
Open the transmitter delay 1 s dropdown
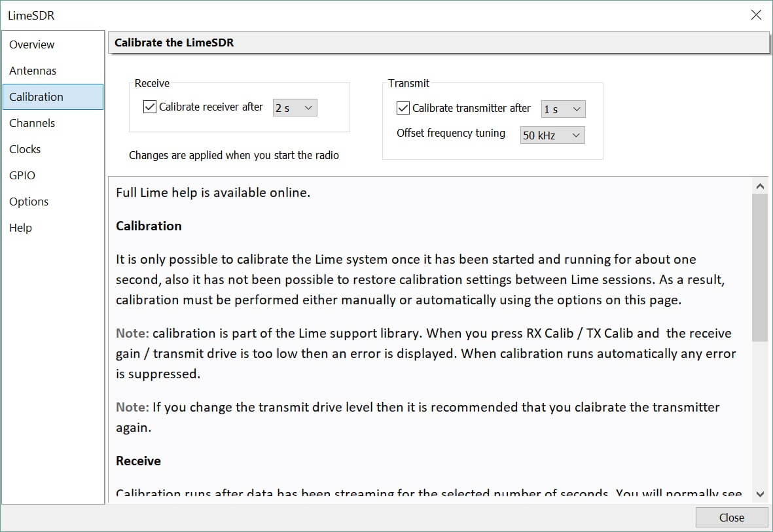pyautogui.click(x=563, y=109)
